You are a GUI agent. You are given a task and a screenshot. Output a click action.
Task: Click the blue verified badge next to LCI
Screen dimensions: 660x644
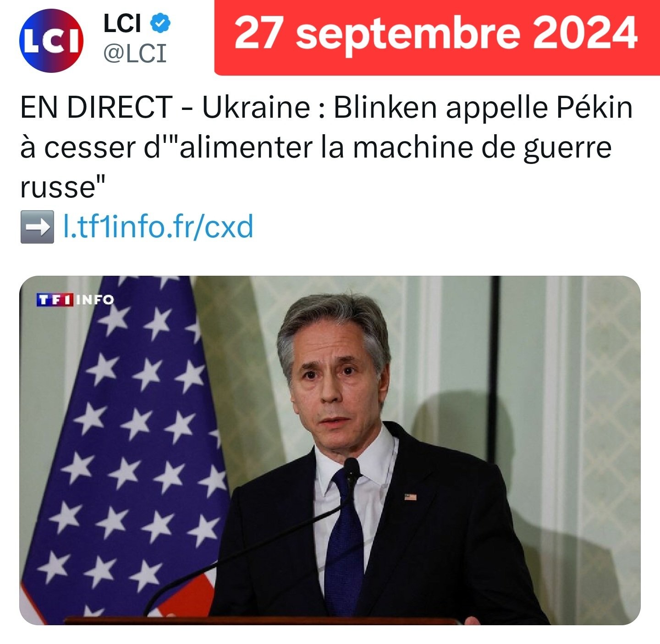point(160,23)
